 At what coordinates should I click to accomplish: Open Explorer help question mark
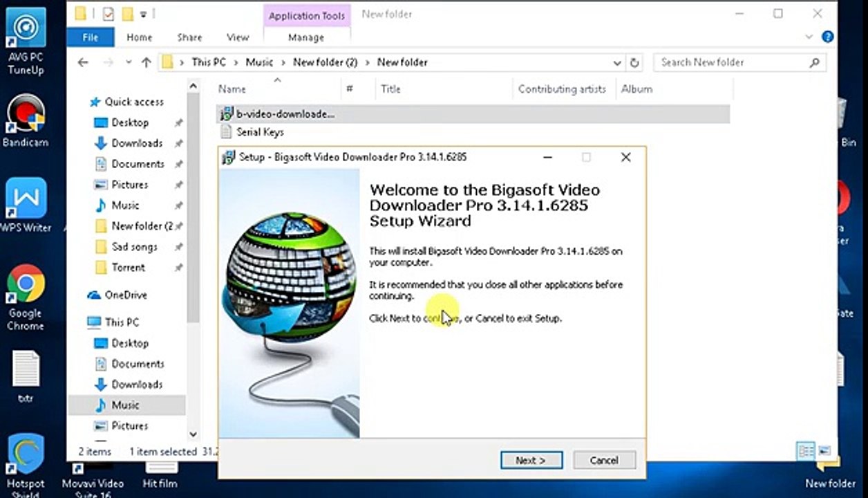click(827, 37)
